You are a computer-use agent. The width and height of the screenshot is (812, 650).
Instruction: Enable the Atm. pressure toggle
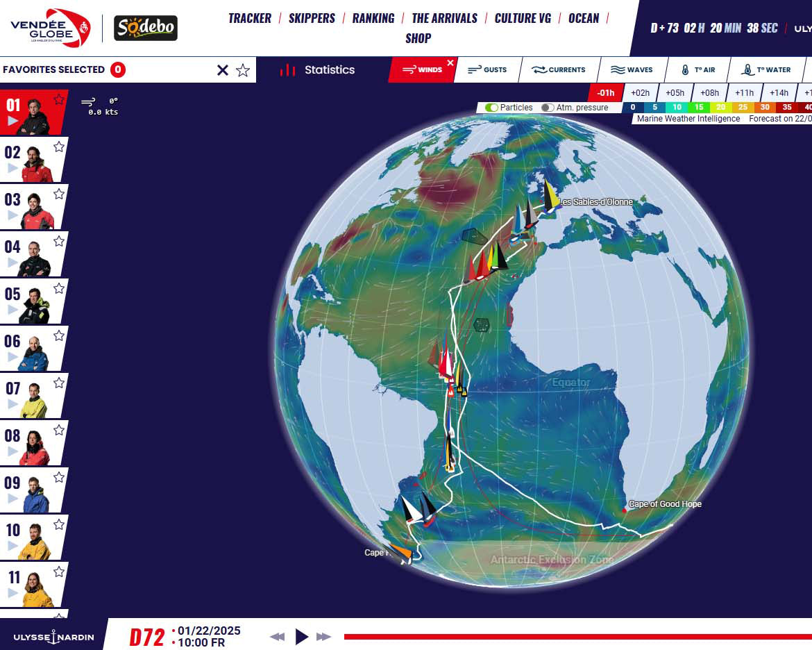pos(548,108)
